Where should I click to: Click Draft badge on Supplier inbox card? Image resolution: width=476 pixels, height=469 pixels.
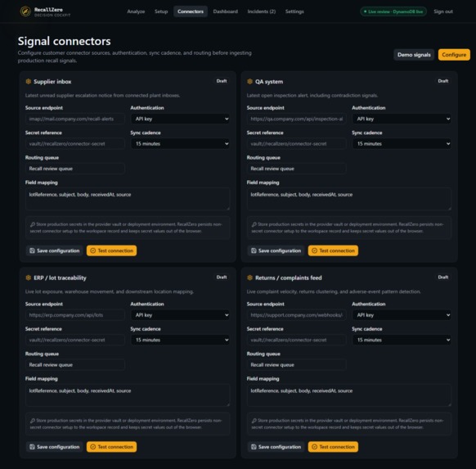(x=222, y=81)
